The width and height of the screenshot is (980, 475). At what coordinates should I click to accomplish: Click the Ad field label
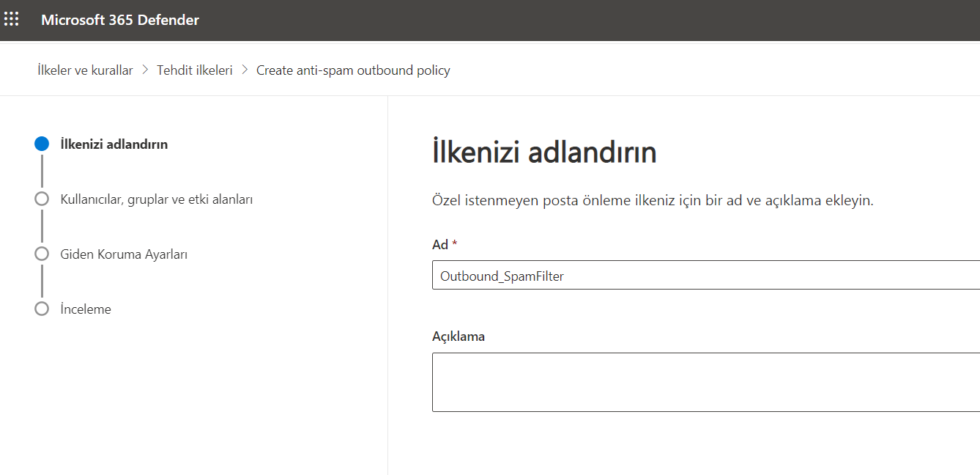pyautogui.click(x=440, y=244)
